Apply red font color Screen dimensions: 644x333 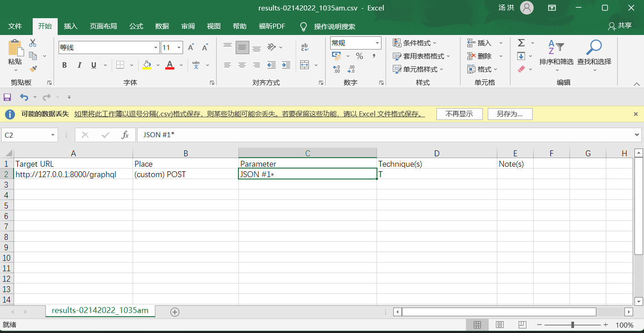(170, 65)
